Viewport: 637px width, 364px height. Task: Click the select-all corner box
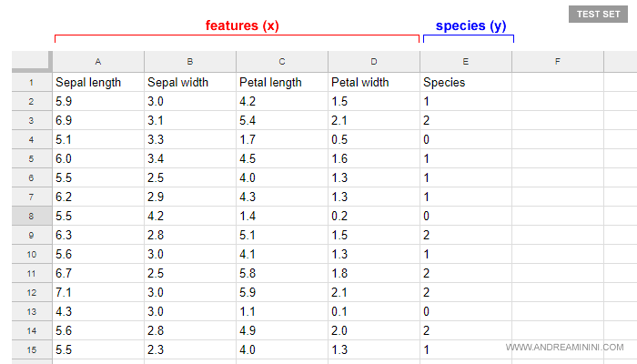click(32, 61)
